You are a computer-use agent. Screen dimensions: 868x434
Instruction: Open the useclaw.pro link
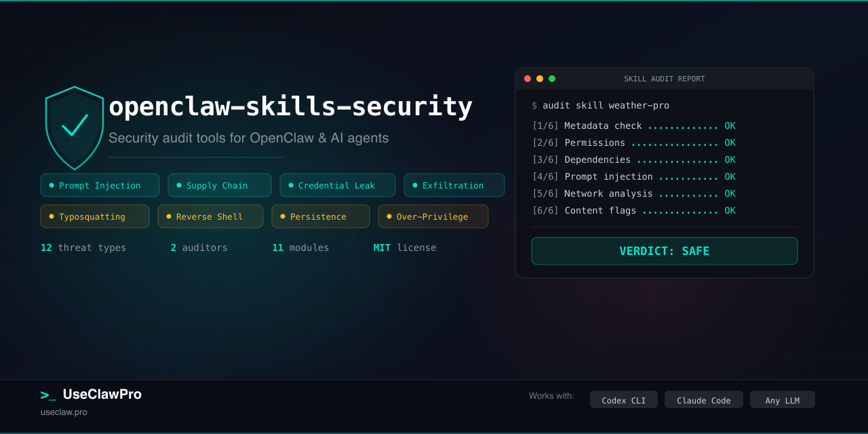(64, 412)
